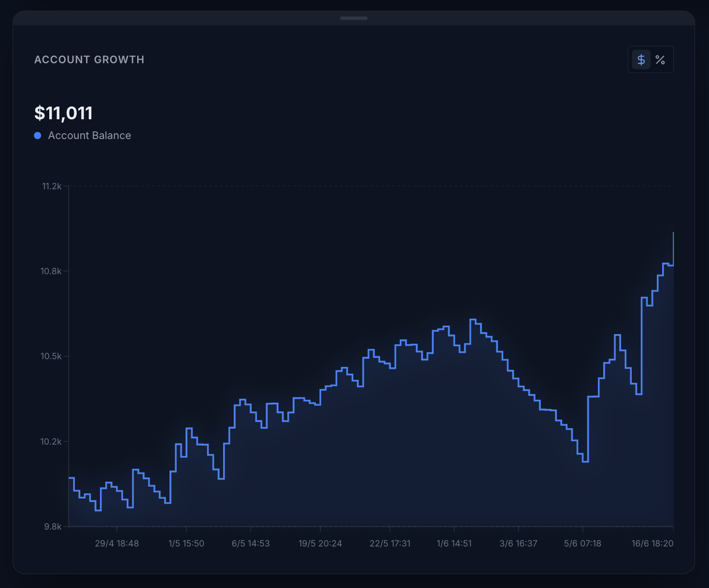Click the 3/6 16:37 date label
Viewport: 709px width, 588px height.
[518, 544]
